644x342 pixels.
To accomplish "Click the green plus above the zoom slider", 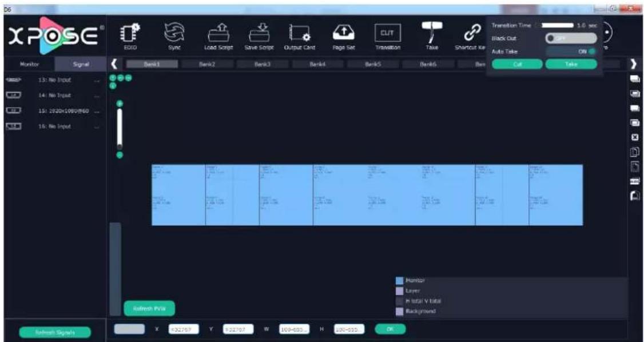I will (120, 103).
